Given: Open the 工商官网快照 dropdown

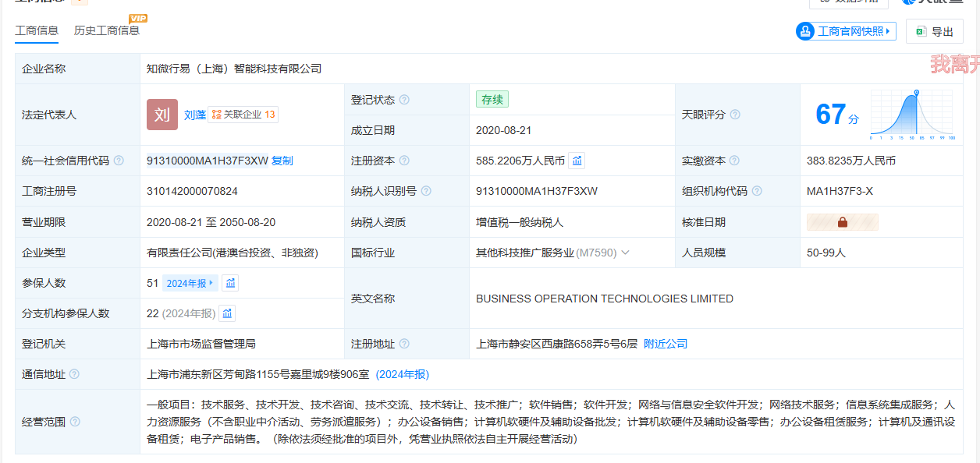Looking at the screenshot, I should (846, 31).
